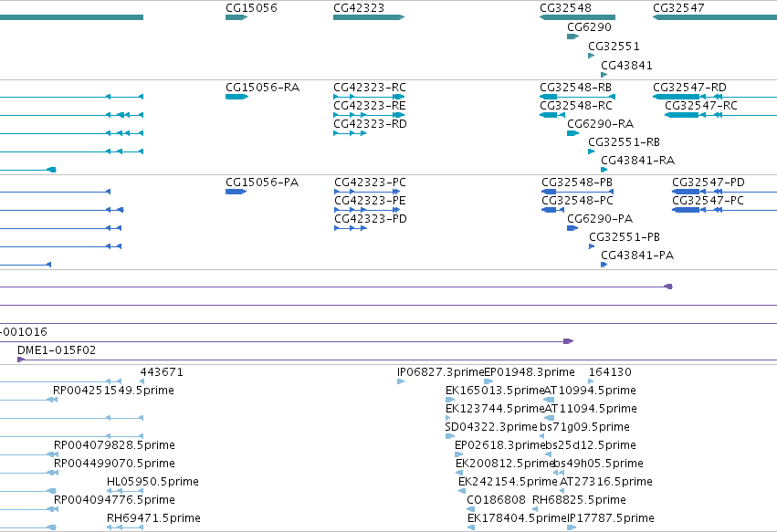The image size is (777, 532).
Task: Select feature CO186808
Action: (496, 500)
